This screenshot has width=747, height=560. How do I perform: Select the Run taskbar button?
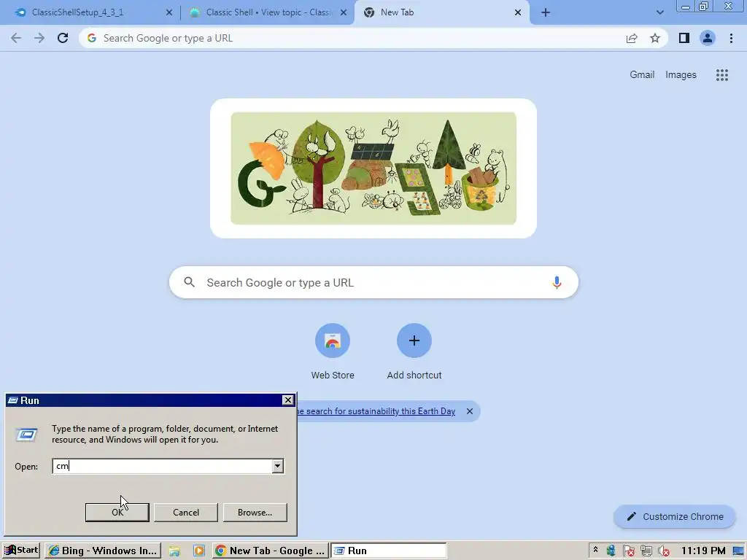pyautogui.click(x=389, y=551)
